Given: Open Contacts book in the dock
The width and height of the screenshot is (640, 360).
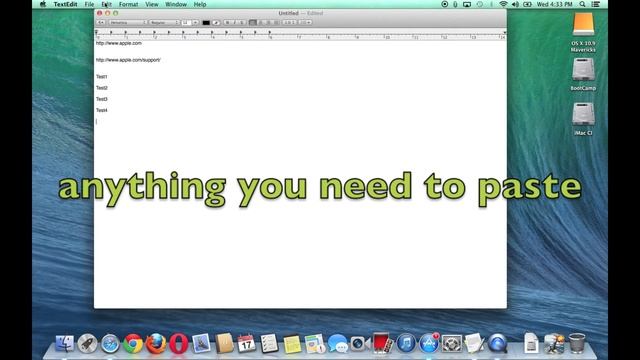Looking at the screenshot, I should pyautogui.click(x=224, y=343).
